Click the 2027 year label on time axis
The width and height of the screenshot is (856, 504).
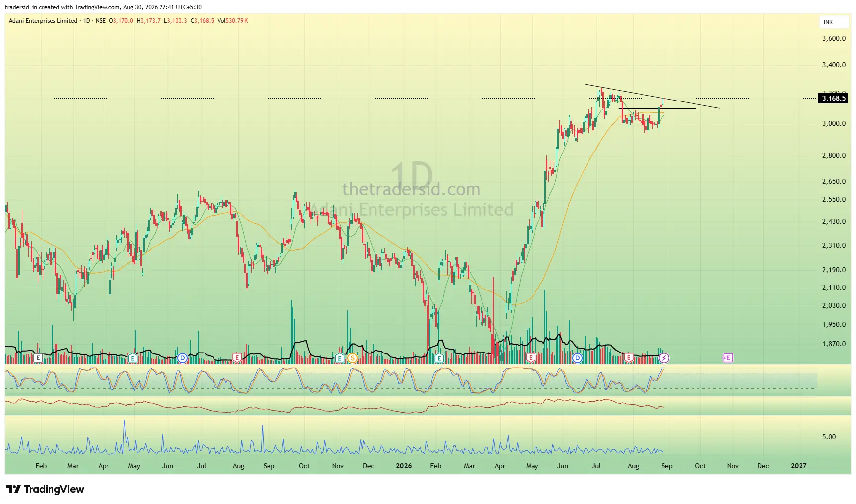[x=799, y=466]
